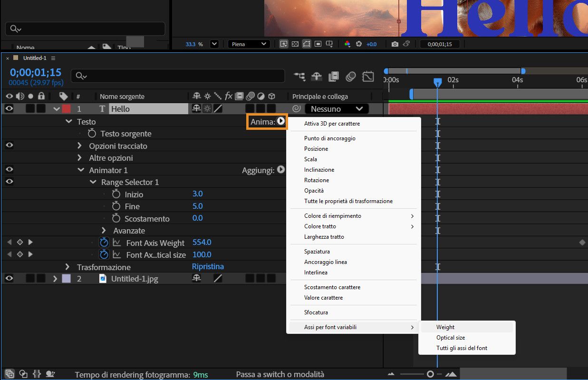Expand Avanzate group
Viewport: 588px width, 380px height.
click(104, 230)
